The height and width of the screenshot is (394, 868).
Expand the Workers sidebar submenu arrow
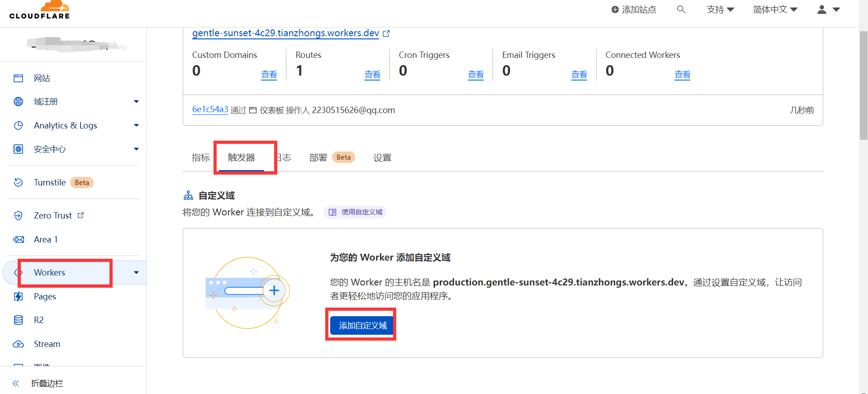(136, 272)
